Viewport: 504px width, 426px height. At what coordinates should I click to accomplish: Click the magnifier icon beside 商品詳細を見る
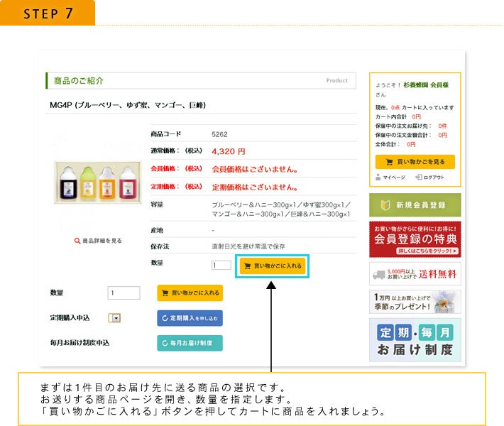pos(77,241)
